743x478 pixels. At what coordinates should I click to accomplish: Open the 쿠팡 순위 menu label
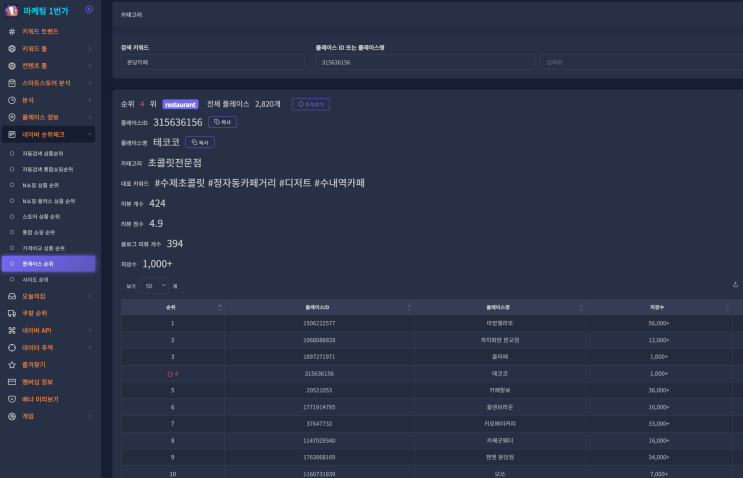coord(35,313)
